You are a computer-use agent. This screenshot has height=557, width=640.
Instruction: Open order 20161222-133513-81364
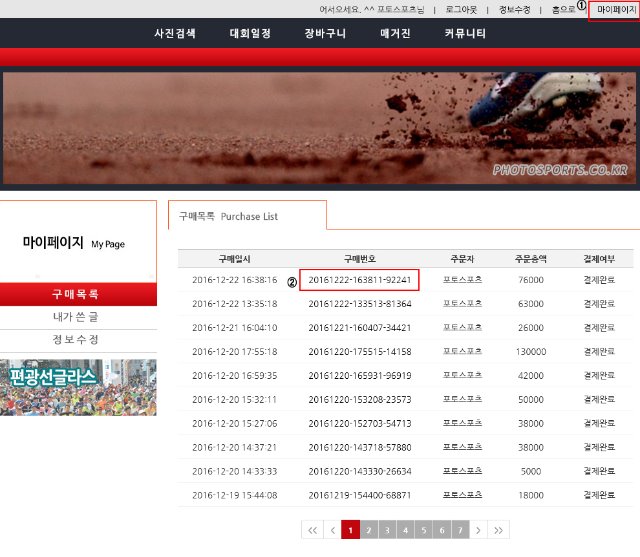click(360, 304)
